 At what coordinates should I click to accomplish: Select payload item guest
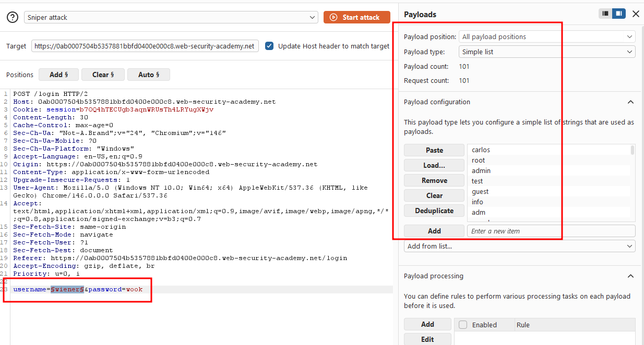click(549, 192)
